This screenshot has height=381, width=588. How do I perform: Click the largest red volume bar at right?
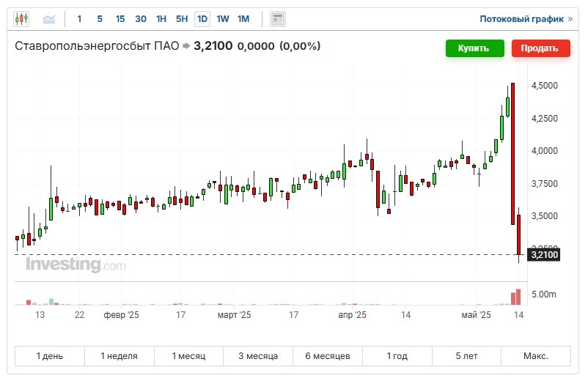518,297
